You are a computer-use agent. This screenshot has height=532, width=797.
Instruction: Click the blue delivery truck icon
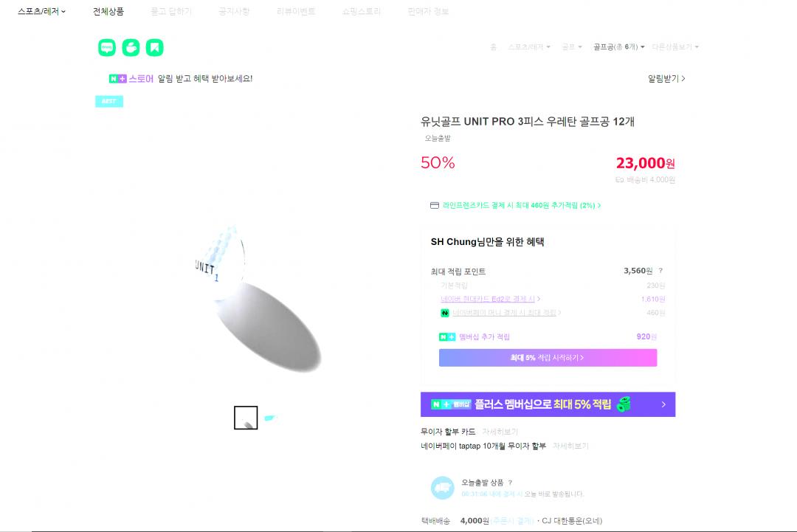(443, 488)
